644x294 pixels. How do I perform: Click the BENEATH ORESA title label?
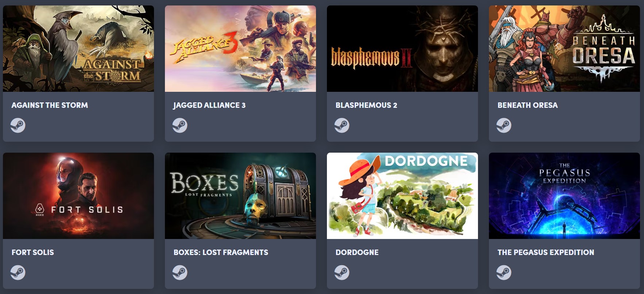[528, 105]
